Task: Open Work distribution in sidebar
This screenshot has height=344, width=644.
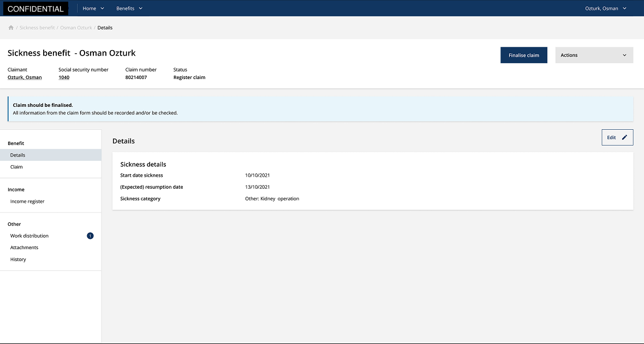Action: [29, 236]
